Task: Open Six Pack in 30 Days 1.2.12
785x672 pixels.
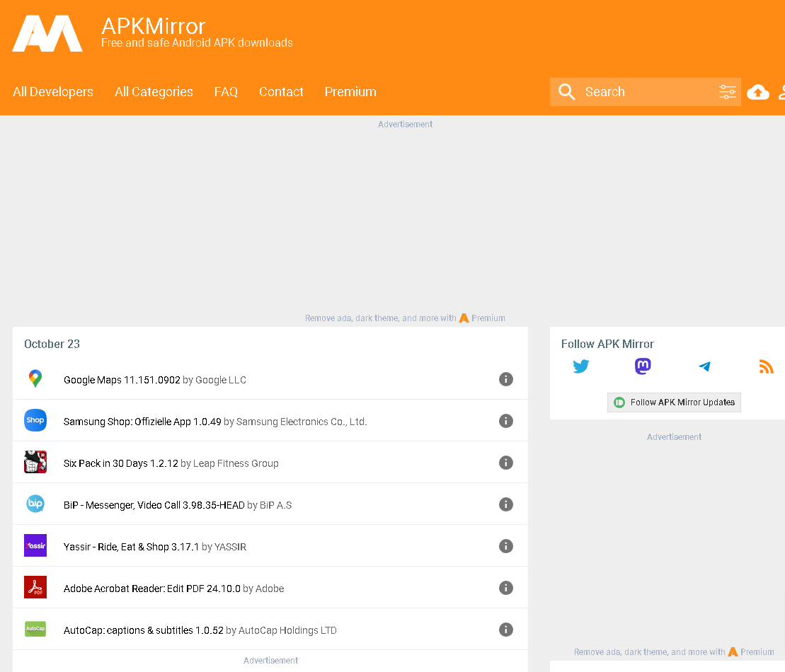Action: pos(120,463)
